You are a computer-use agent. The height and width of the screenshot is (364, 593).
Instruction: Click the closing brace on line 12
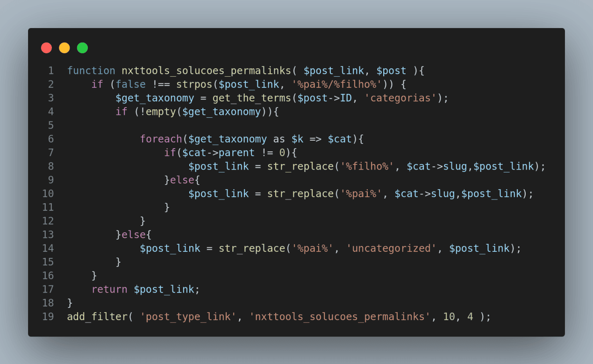143,221
